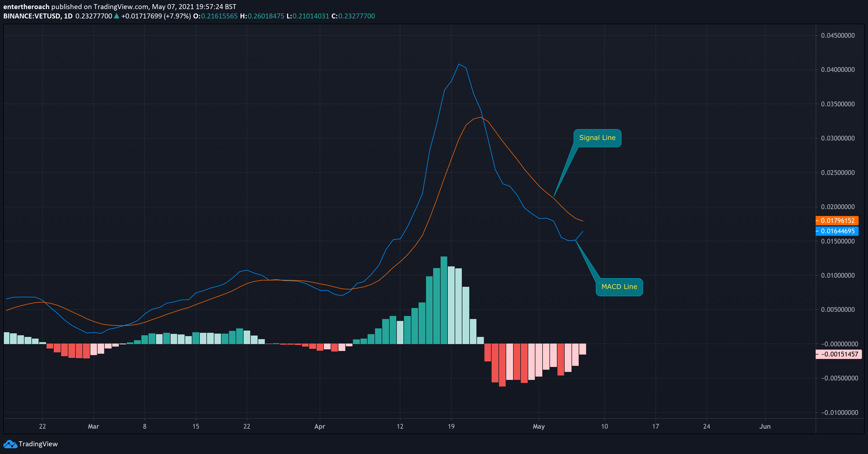Click the Mar label on time axis
Image resolution: width=868 pixels, height=454 pixels.
(93, 426)
